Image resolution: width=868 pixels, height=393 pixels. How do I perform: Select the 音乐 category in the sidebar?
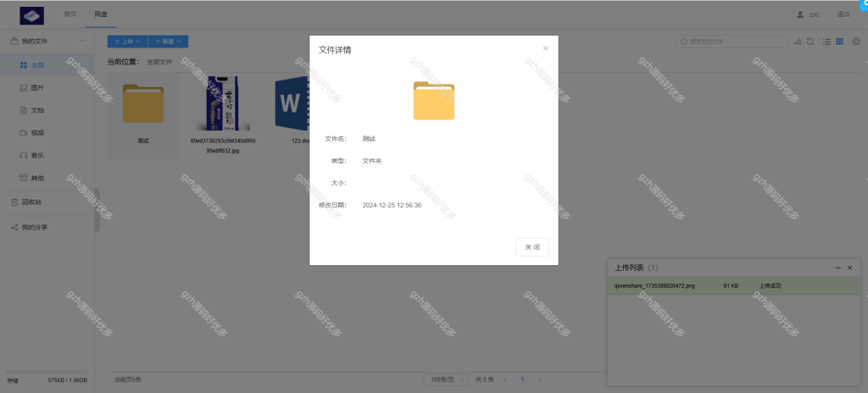(x=47, y=156)
